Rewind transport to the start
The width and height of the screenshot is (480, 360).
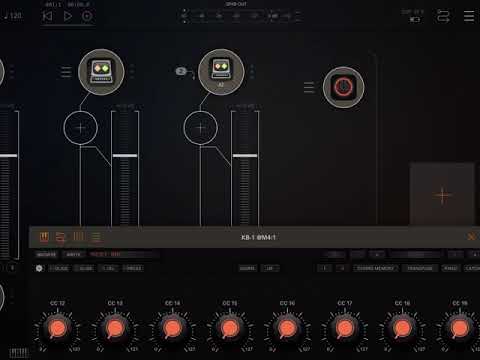point(48,16)
